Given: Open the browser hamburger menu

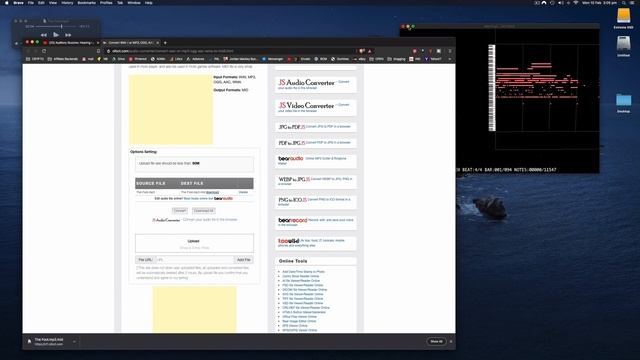Looking at the screenshot, I should (450, 51).
